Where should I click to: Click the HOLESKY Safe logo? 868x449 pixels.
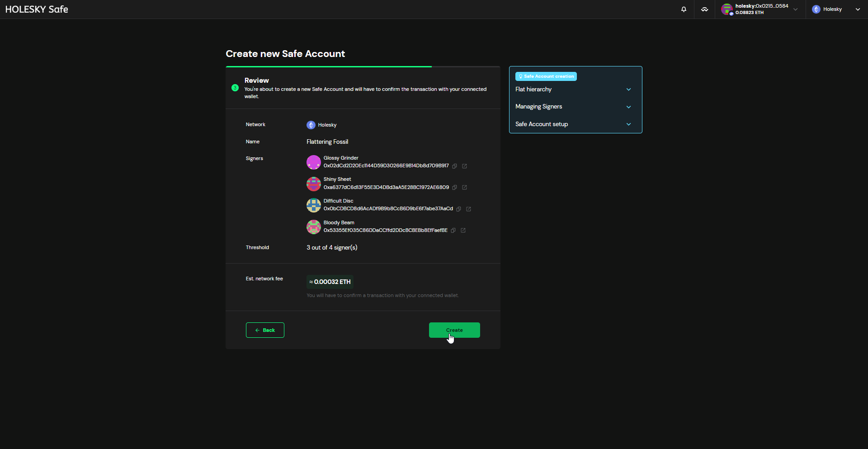37,9
